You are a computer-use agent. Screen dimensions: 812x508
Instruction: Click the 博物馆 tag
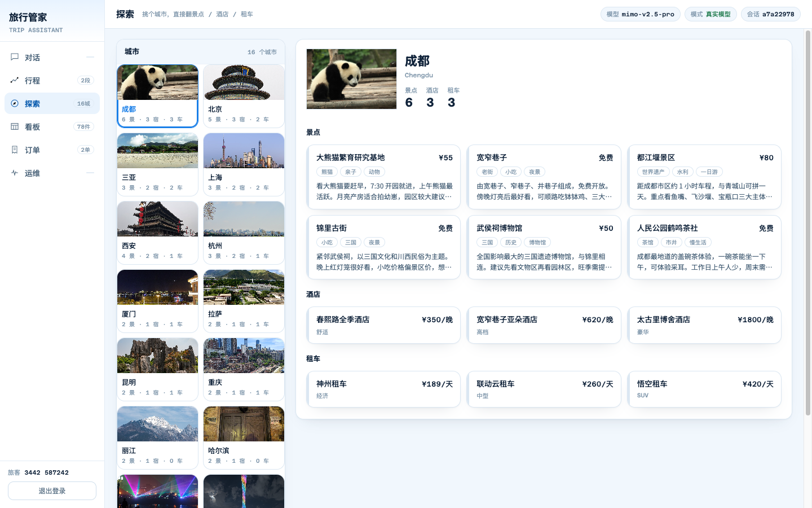tap(537, 242)
